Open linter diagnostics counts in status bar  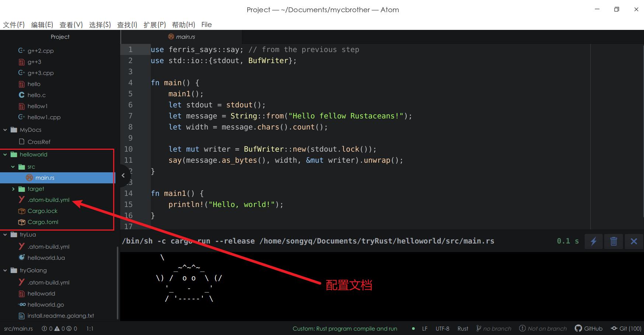tap(59, 328)
